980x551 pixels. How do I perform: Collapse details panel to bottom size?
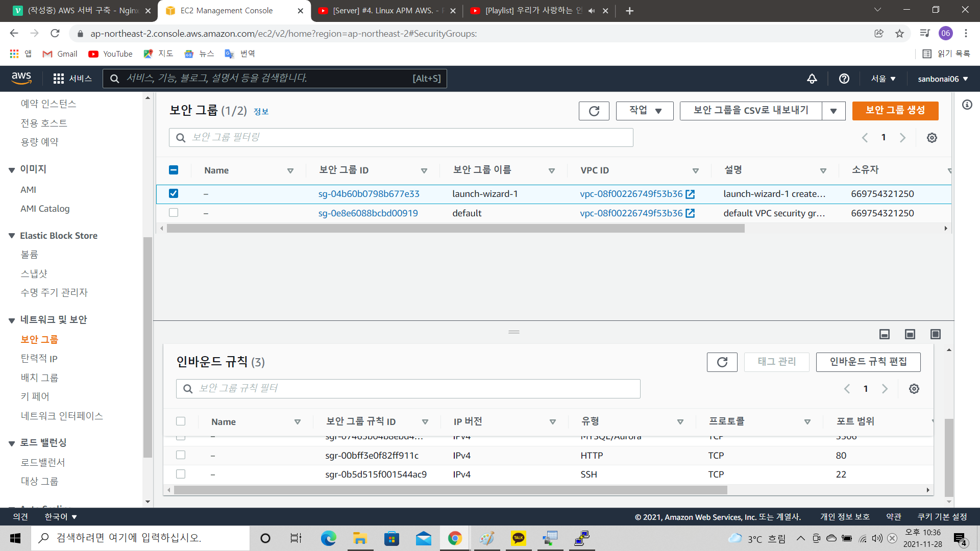[884, 334]
